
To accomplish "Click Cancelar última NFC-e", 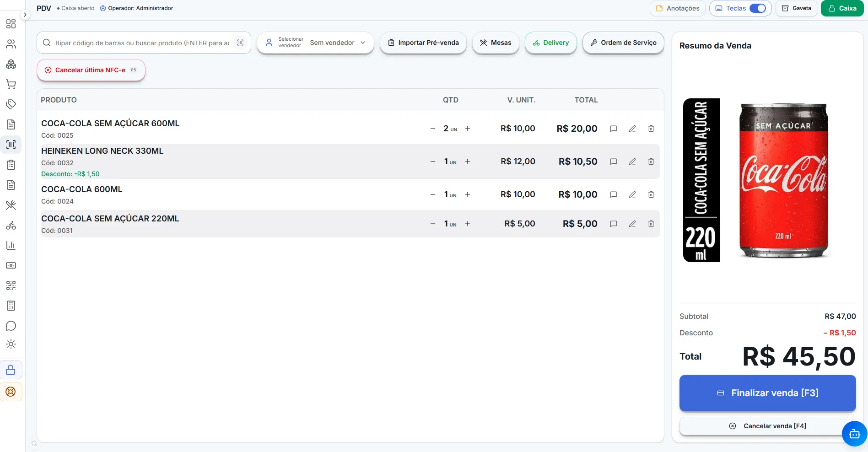I will tap(91, 70).
